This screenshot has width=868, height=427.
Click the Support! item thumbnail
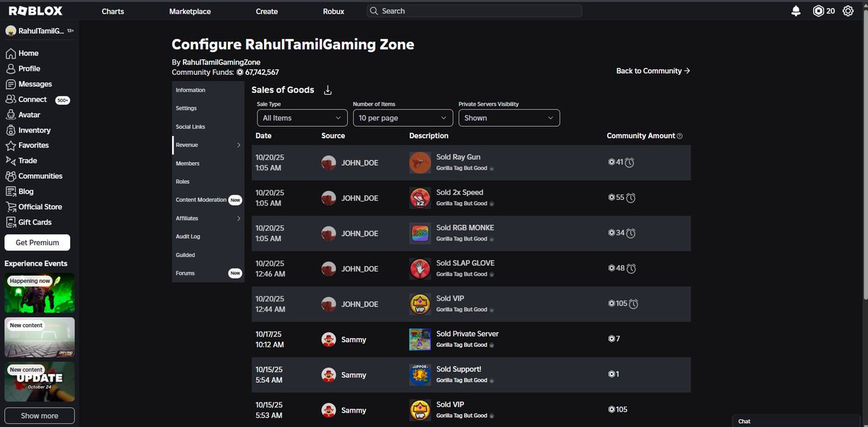coord(420,375)
